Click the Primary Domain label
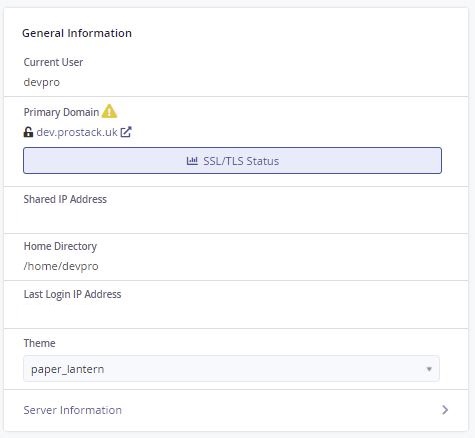Screen dimensions: 475x438 click(61, 112)
